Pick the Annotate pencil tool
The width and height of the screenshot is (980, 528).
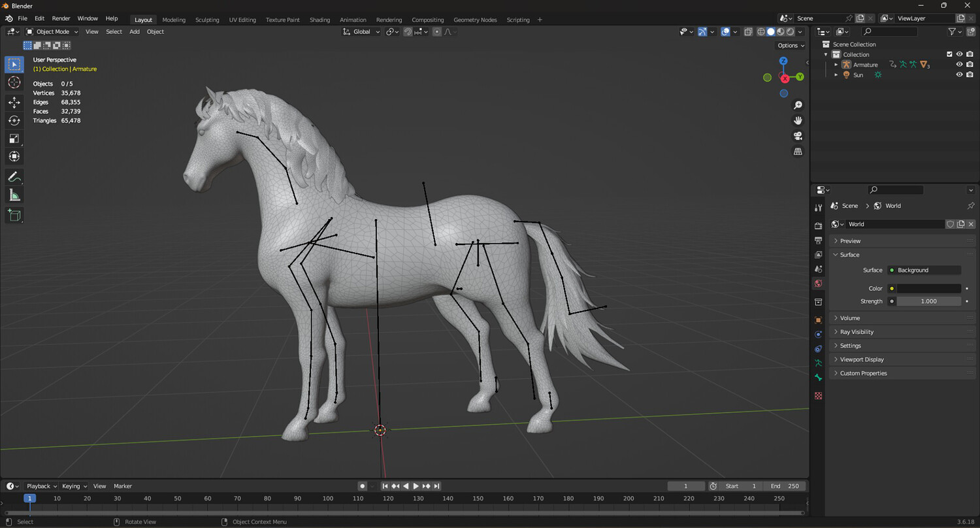[14, 176]
